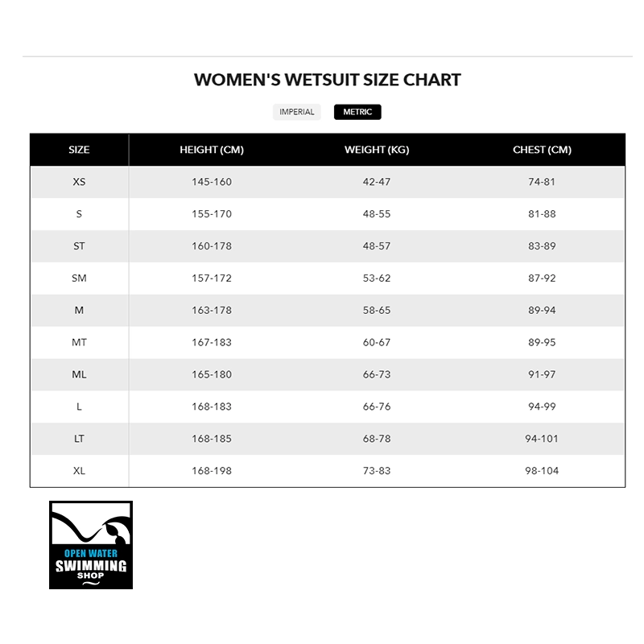
Task: Click weight value 58-65 for M
Action: 377,310
